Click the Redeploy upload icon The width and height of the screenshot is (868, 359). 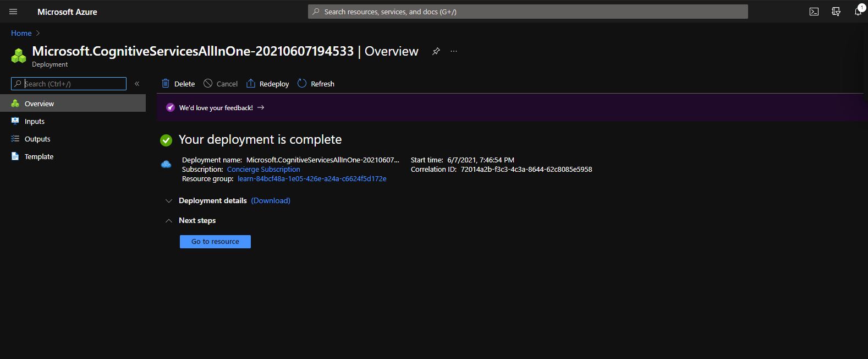point(251,83)
